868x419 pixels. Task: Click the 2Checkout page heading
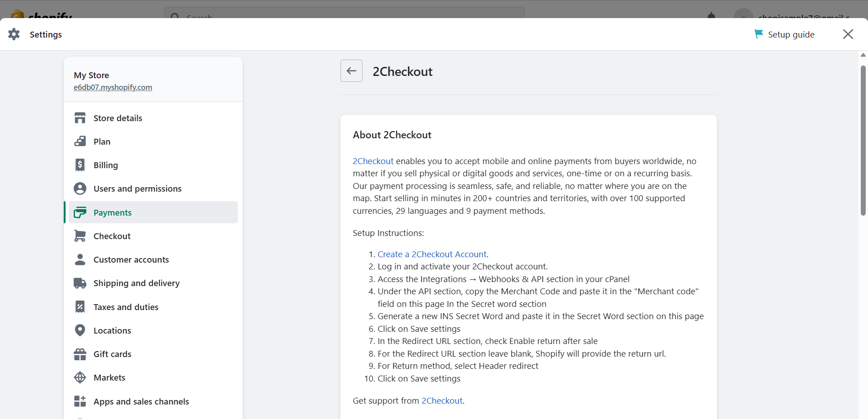click(402, 71)
